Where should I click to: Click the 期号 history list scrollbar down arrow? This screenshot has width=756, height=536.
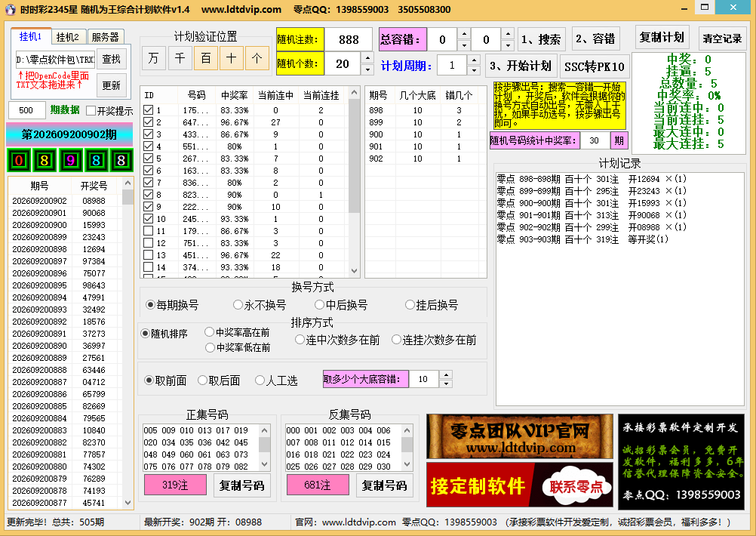[128, 502]
